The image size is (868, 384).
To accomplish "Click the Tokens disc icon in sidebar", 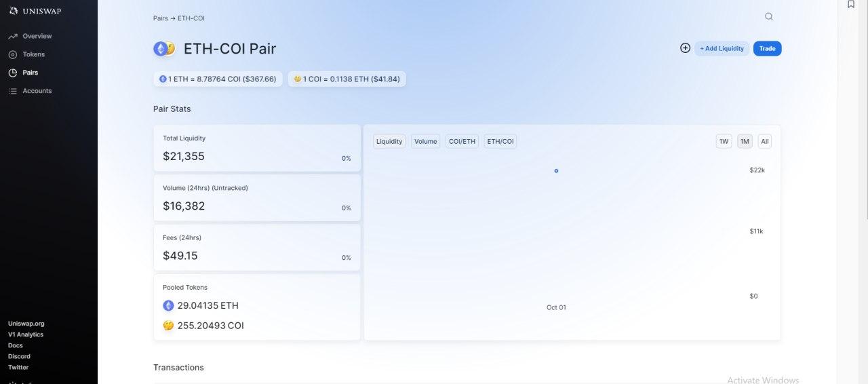I will (13, 54).
